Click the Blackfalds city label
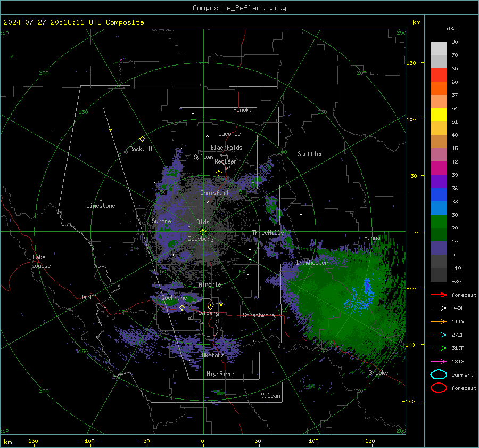479x448 pixels. 226,148
